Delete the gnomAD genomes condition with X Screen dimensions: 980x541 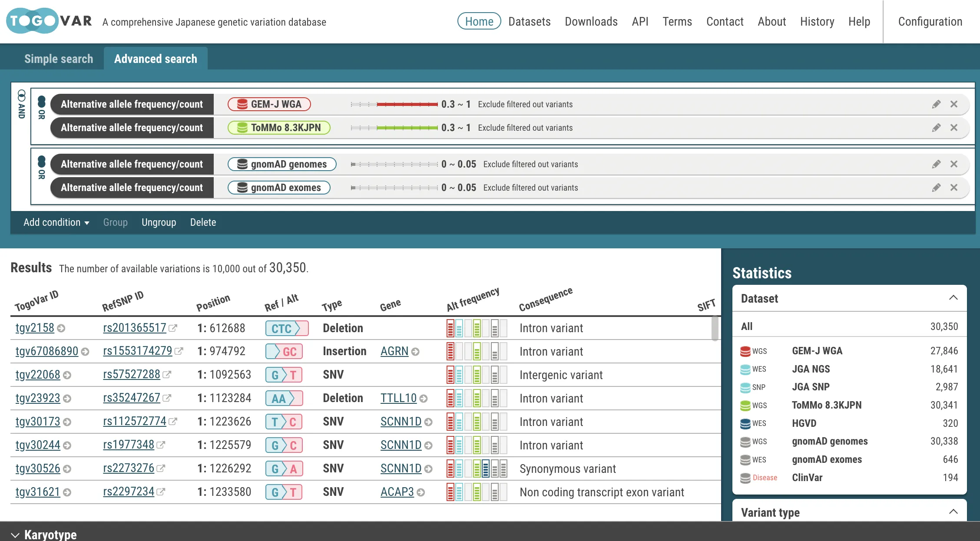(x=954, y=164)
